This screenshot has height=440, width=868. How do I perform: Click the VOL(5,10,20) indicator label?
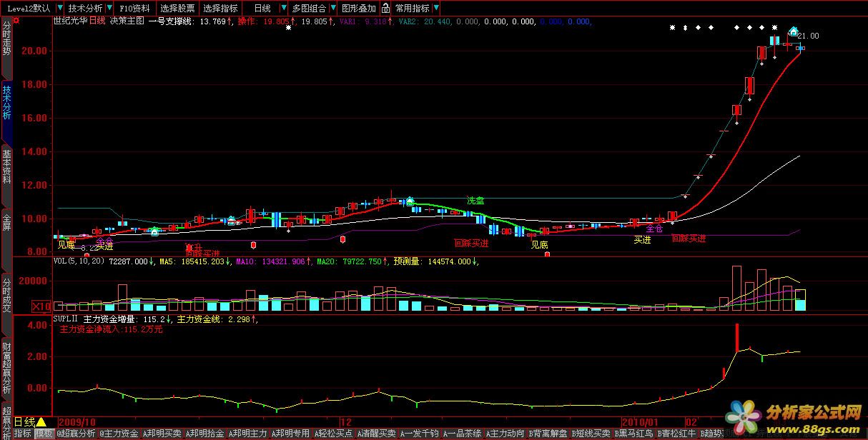pyautogui.click(x=79, y=261)
